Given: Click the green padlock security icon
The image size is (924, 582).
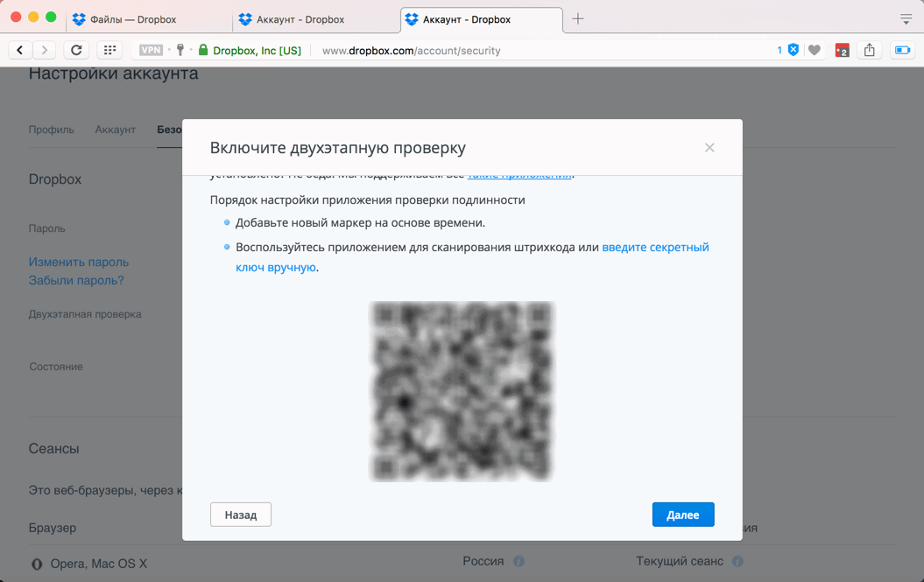Looking at the screenshot, I should tap(203, 50).
